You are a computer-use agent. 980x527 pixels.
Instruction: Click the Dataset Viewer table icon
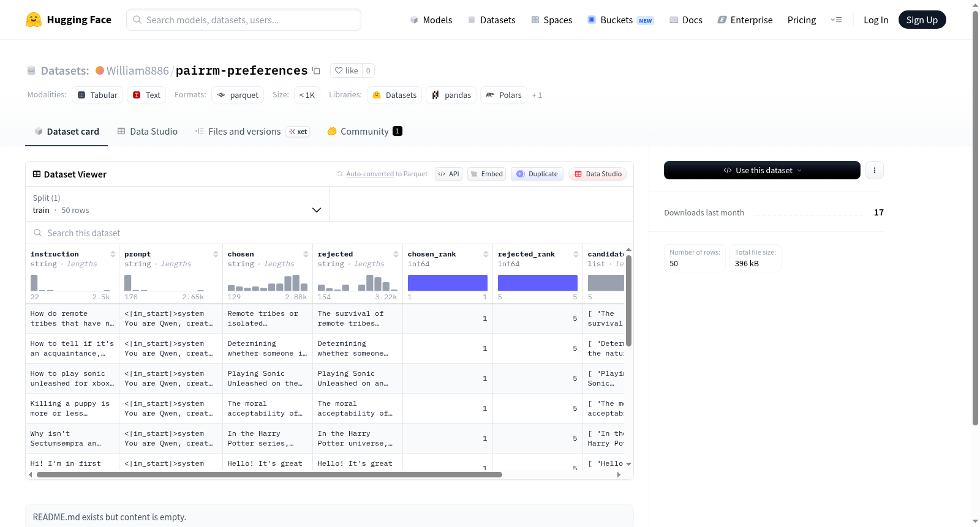tap(37, 174)
